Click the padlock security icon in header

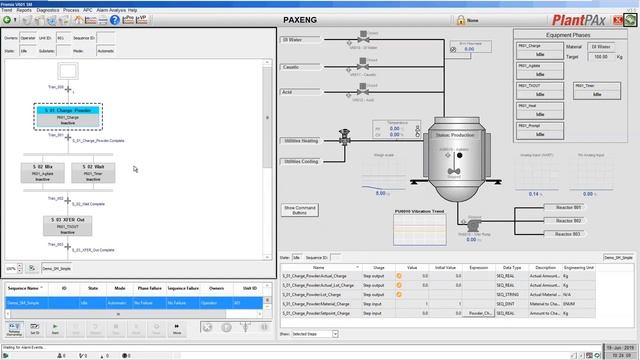pyautogui.click(x=461, y=20)
